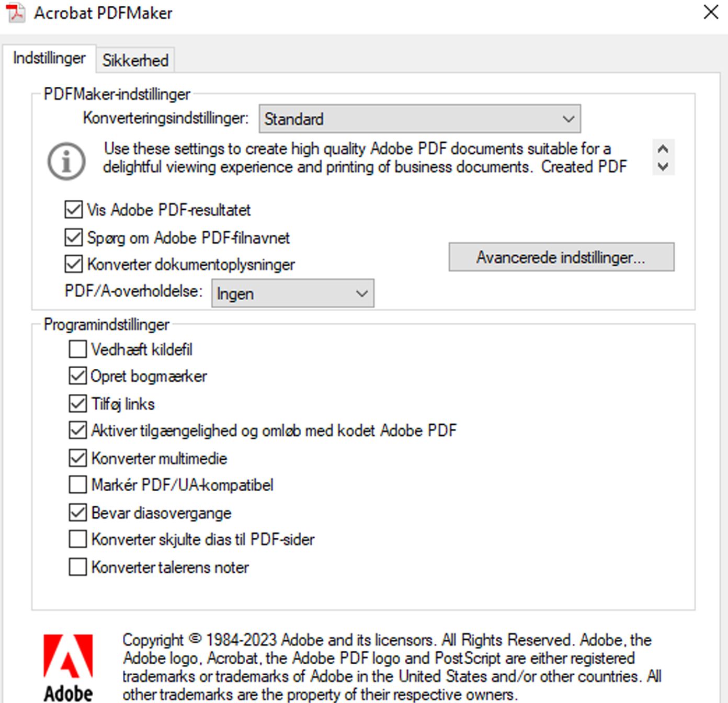Check Markér PDF/UA-kompatibel option
The height and width of the screenshot is (703, 728).
pyautogui.click(x=78, y=485)
